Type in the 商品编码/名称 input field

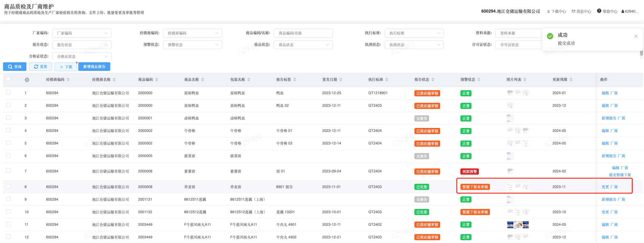tap(303, 33)
